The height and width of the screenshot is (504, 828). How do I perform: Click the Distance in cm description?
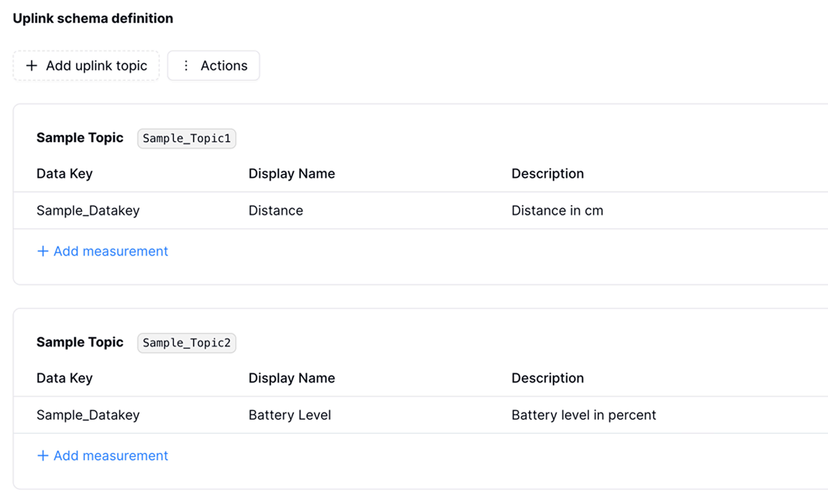(557, 211)
